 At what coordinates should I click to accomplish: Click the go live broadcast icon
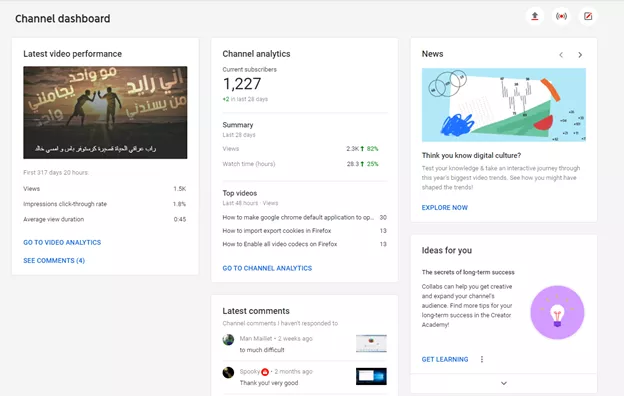[561, 16]
